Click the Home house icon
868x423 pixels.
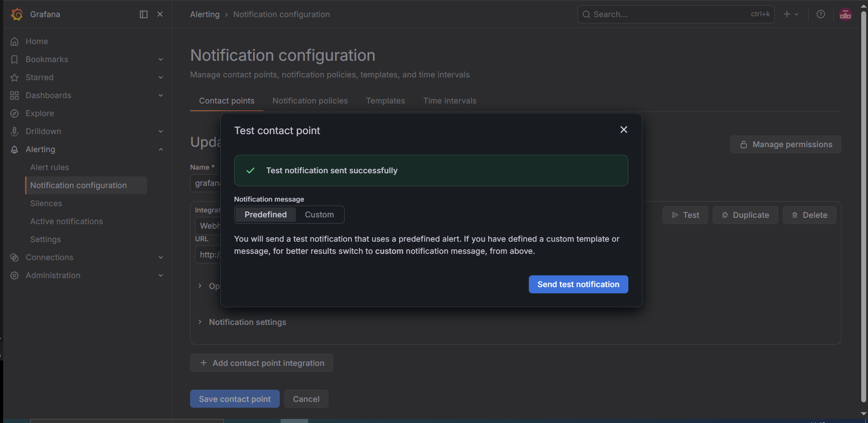click(14, 41)
